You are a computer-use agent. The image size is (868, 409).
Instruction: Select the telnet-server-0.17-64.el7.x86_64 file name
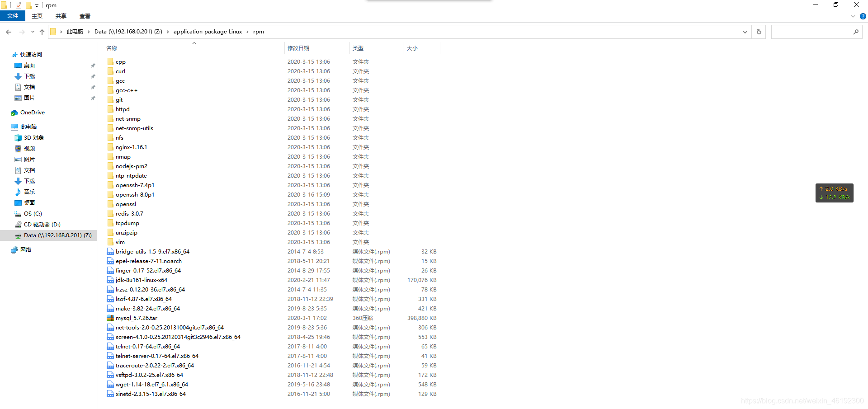pyautogui.click(x=157, y=356)
